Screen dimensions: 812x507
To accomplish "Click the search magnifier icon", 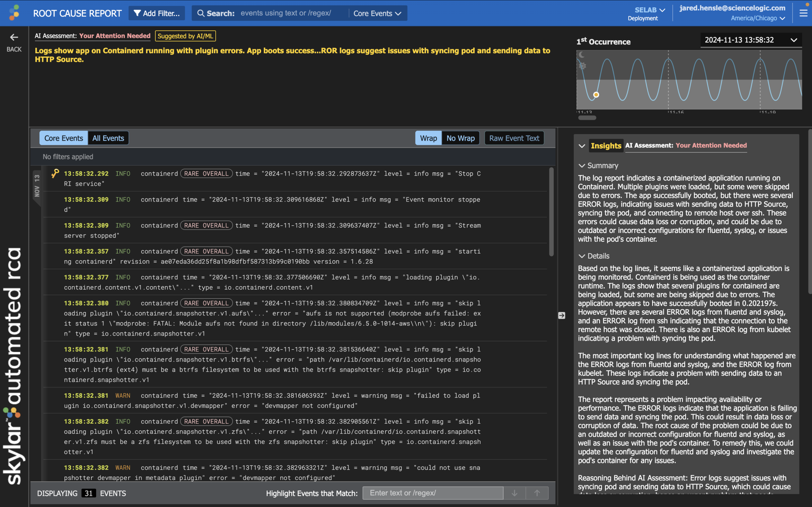I will [201, 13].
